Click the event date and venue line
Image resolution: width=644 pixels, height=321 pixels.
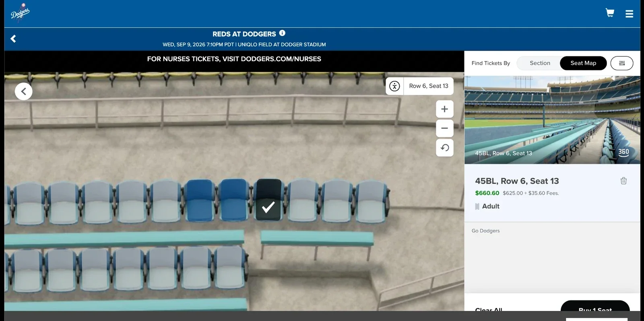(x=244, y=45)
